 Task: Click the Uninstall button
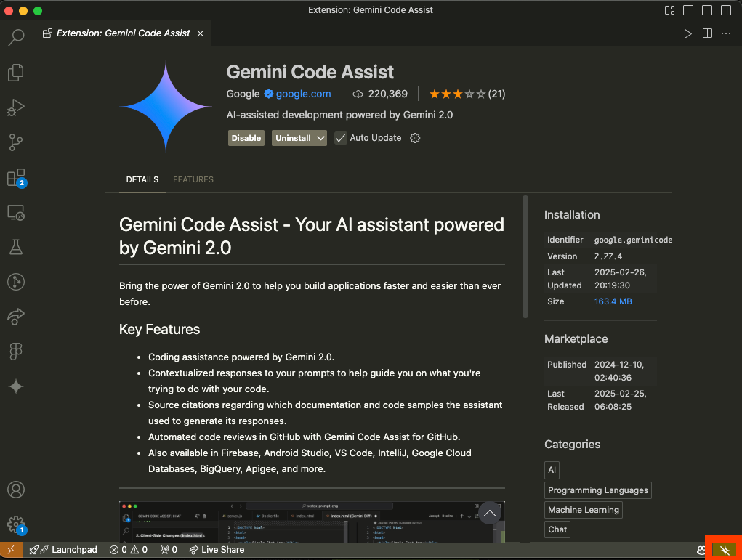click(x=293, y=138)
